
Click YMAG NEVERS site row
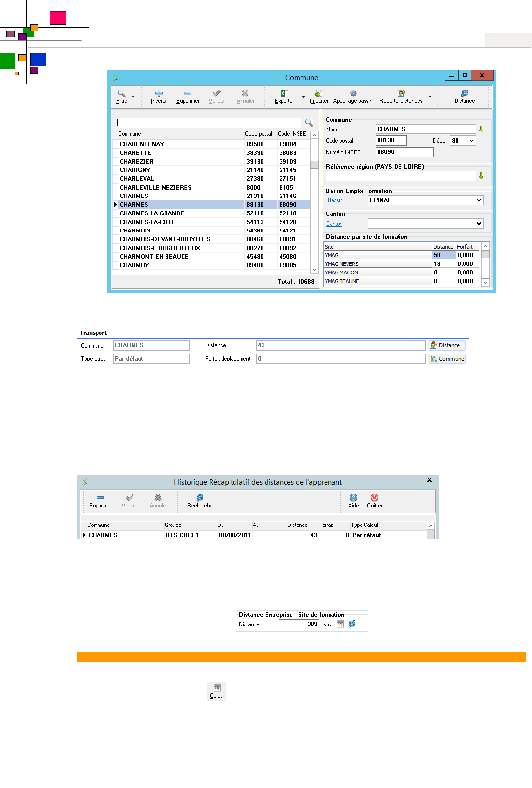pyautogui.click(x=377, y=264)
